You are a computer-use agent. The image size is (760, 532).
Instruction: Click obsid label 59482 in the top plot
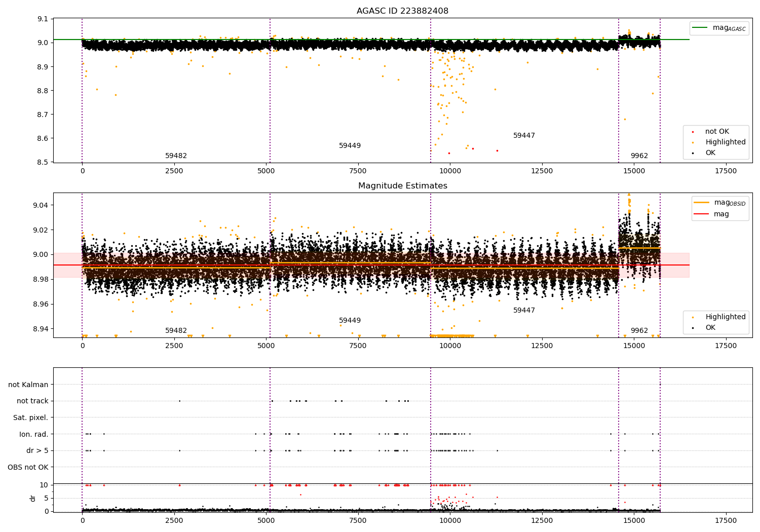click(x=176, y=156)
